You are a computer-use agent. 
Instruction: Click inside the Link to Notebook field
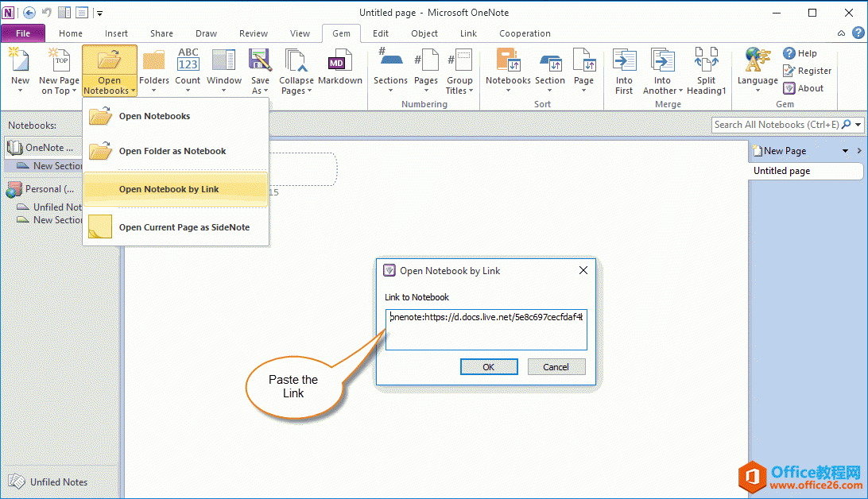486,330
